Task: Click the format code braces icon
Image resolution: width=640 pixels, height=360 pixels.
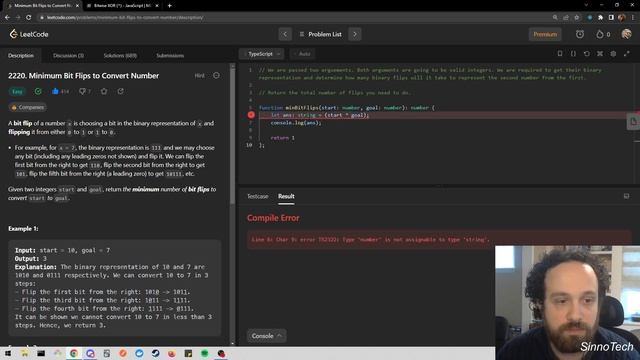Action: tap(573, 54)
